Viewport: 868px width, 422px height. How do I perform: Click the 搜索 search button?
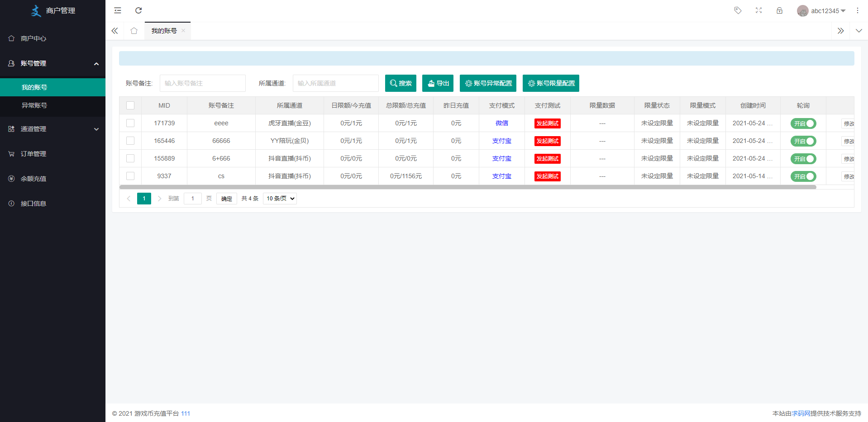[x=401, y=83]
